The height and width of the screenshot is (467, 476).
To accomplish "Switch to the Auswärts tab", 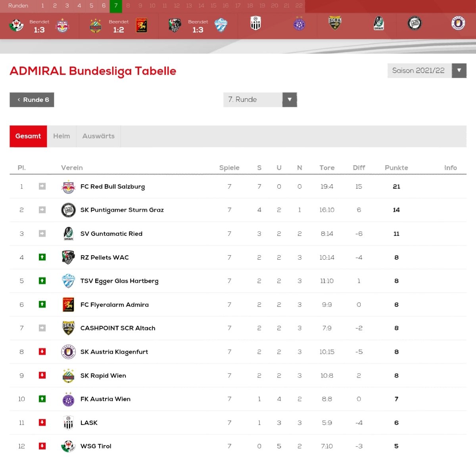I will click(98, 136).
